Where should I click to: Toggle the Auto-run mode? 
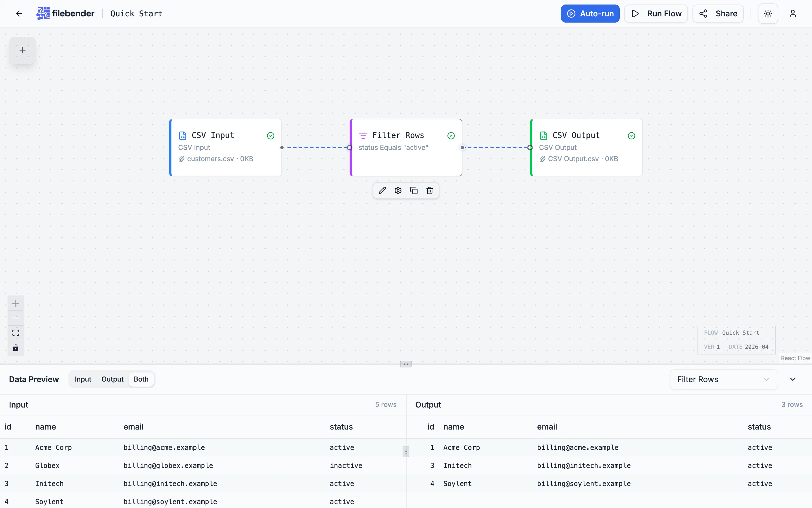pos(590,14)
